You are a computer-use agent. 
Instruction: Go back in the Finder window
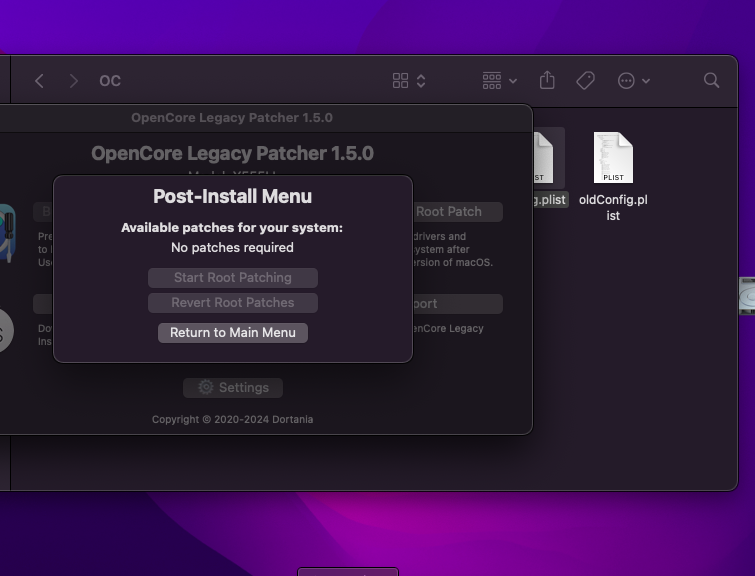click(x=39, y=81)
